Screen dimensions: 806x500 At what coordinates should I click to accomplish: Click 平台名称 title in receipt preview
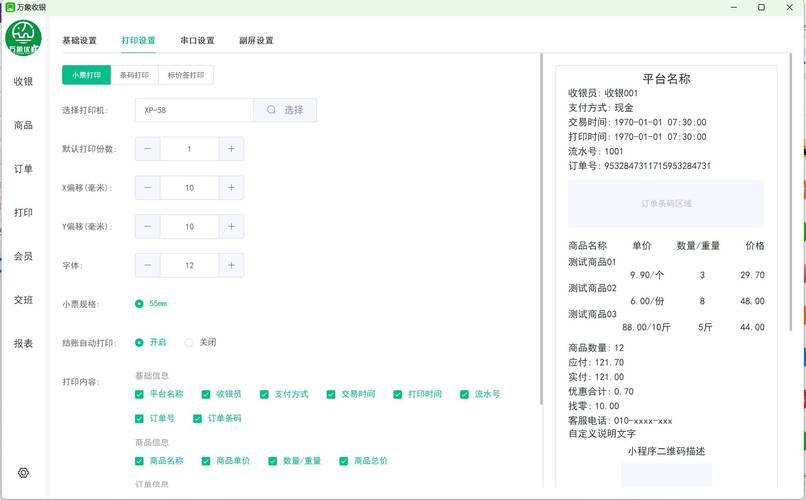pos(666,79)
